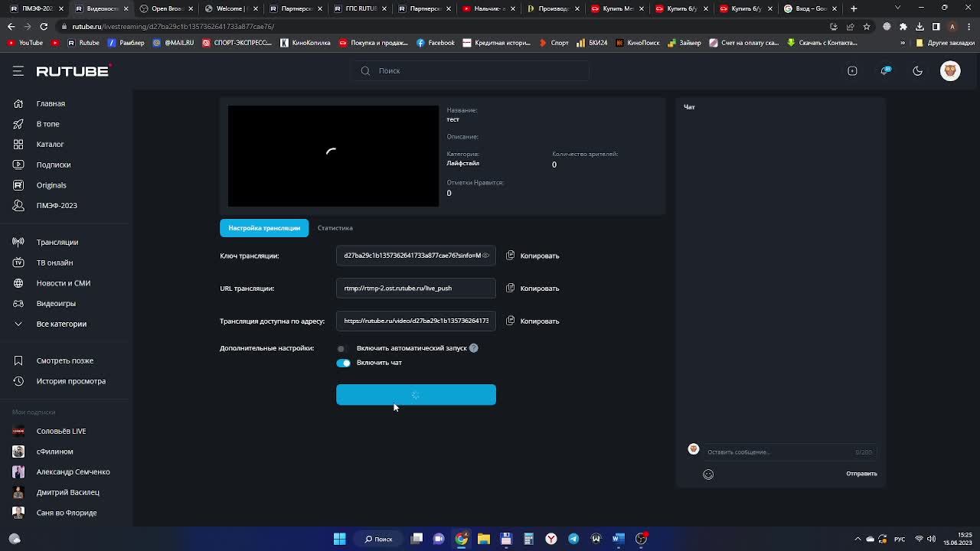The width and height of the screenshot is (980, 551).
Task: Select the URL трансляции text field
Action: click(416, 289)
